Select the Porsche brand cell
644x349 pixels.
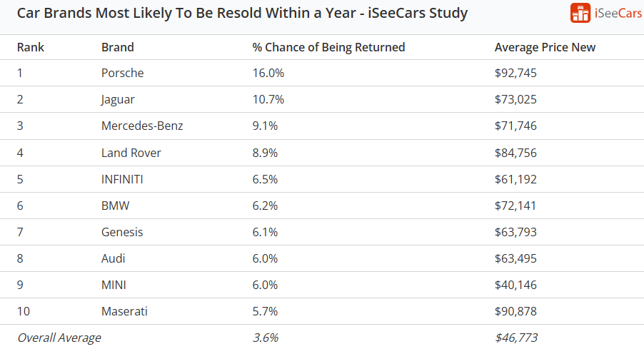click(122, 73)
